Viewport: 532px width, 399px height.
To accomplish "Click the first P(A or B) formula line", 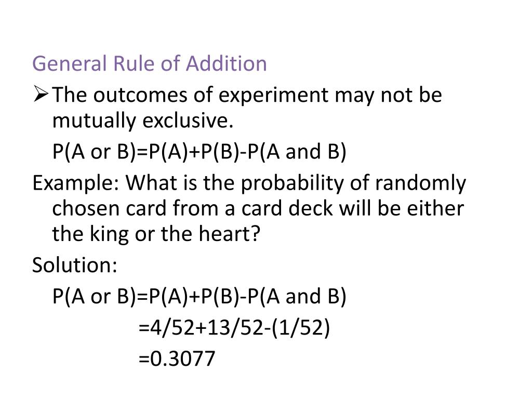I will point(199,151).
